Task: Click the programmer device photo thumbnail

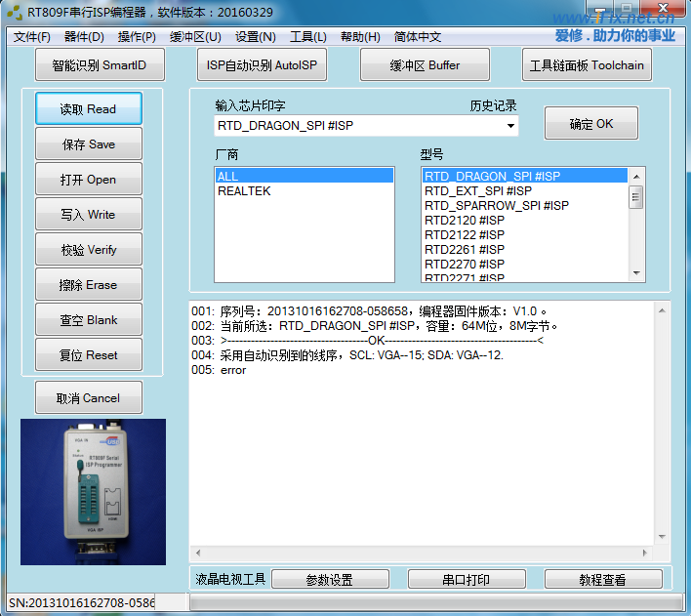Action: coord(94,491)
